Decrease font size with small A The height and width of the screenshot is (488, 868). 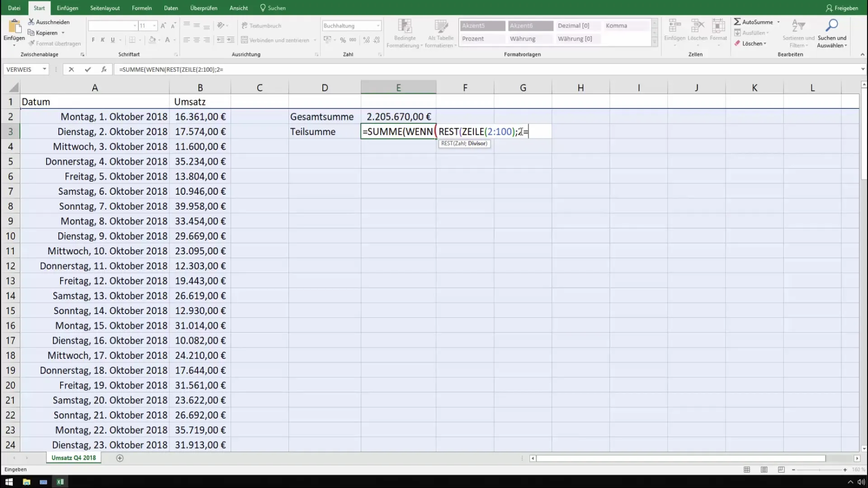click(173, 26)
